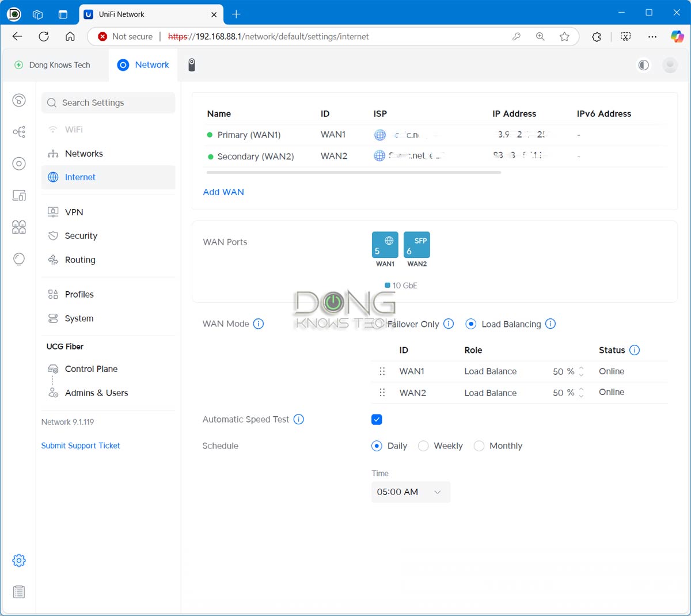Toggle the dark mode theme icon
This screenshot has height=616, width=691.
tap(643, 65)
